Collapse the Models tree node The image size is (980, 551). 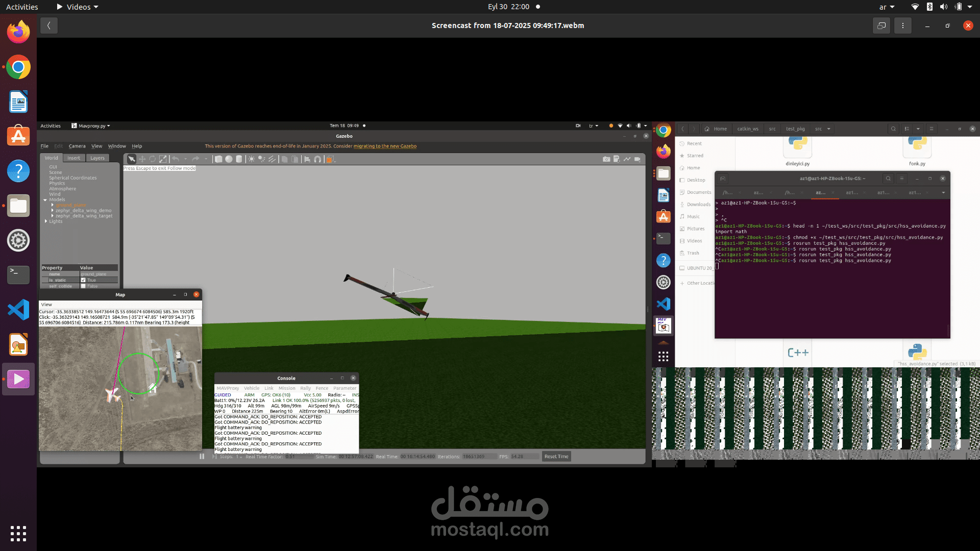pyautogui.click(x=45, y=200)
